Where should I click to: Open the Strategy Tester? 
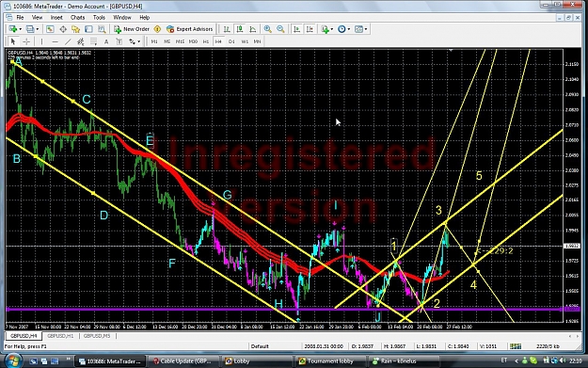[102, 29]
